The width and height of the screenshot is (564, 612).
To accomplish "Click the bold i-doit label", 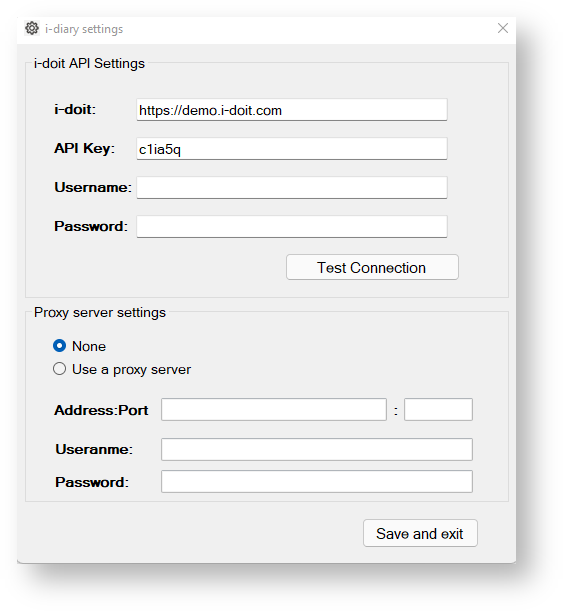I will point(75,109).
